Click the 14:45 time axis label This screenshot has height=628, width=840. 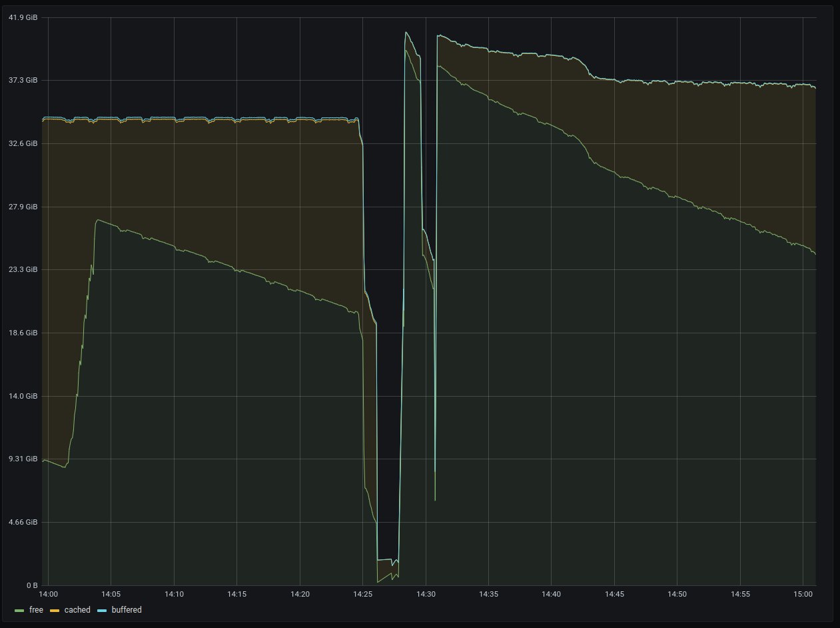pyautogui.click(x=614, y=593)
